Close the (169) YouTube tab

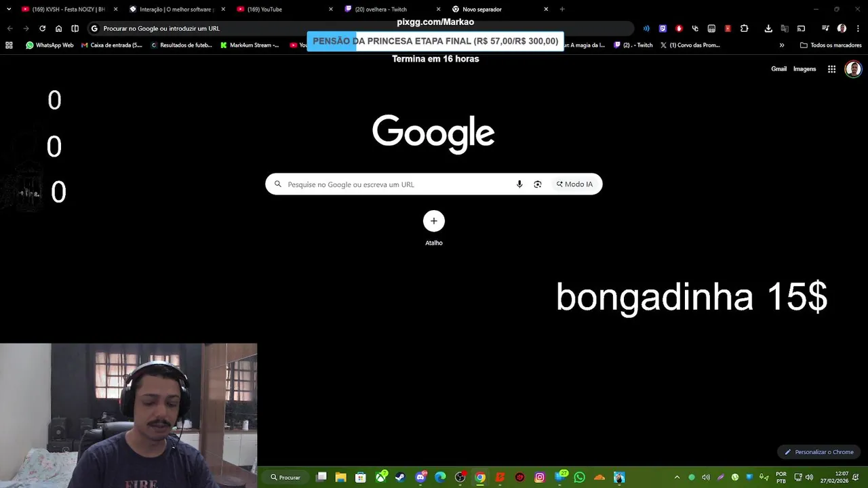pos(331,9)
